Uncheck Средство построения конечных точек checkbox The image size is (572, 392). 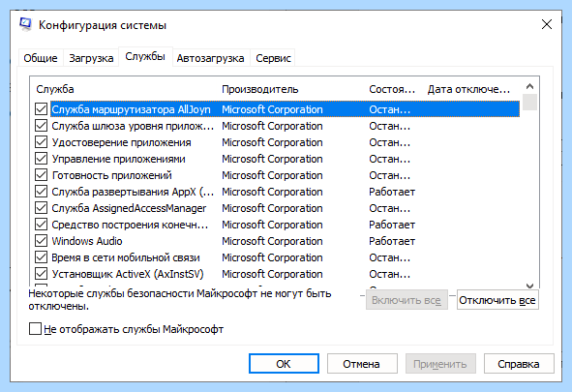(41, 224)
